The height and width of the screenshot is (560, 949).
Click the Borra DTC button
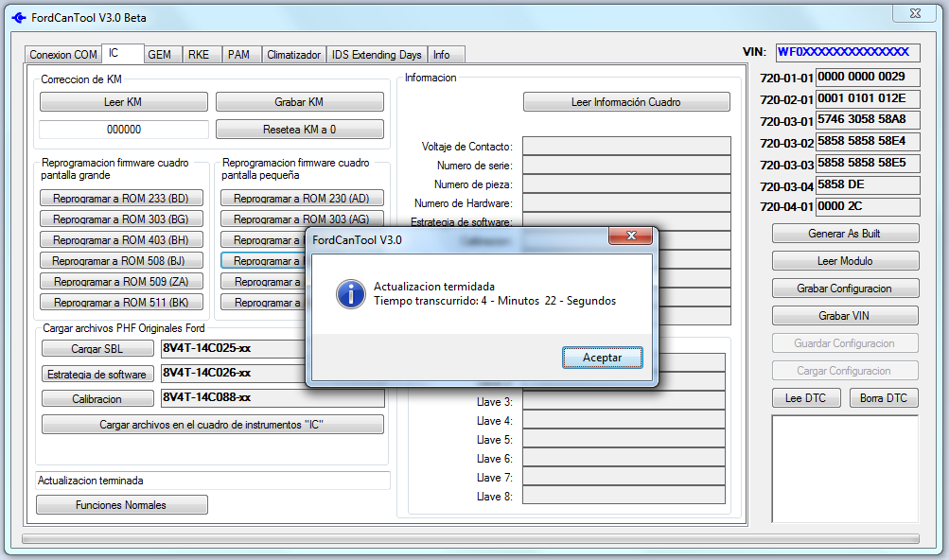tap(883, 398)
